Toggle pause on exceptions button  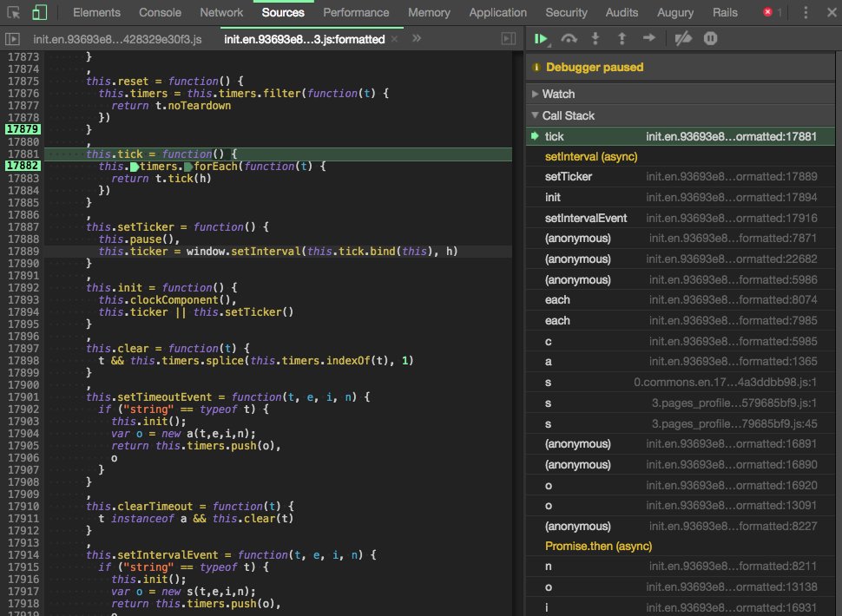click(710, 38)
